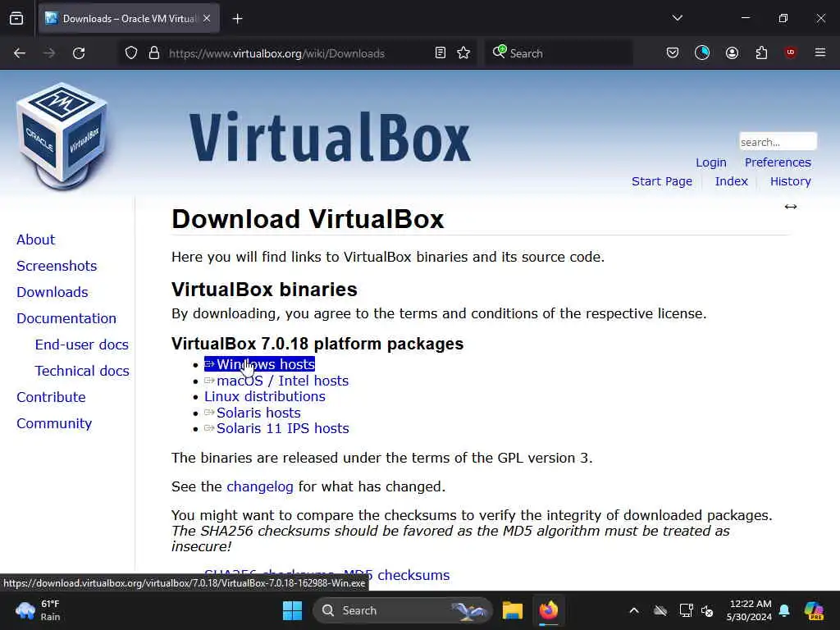Click the Windows Start button

[x=293, y=610]
